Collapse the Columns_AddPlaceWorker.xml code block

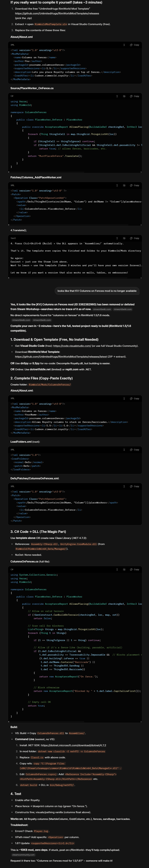pos(117,185)
